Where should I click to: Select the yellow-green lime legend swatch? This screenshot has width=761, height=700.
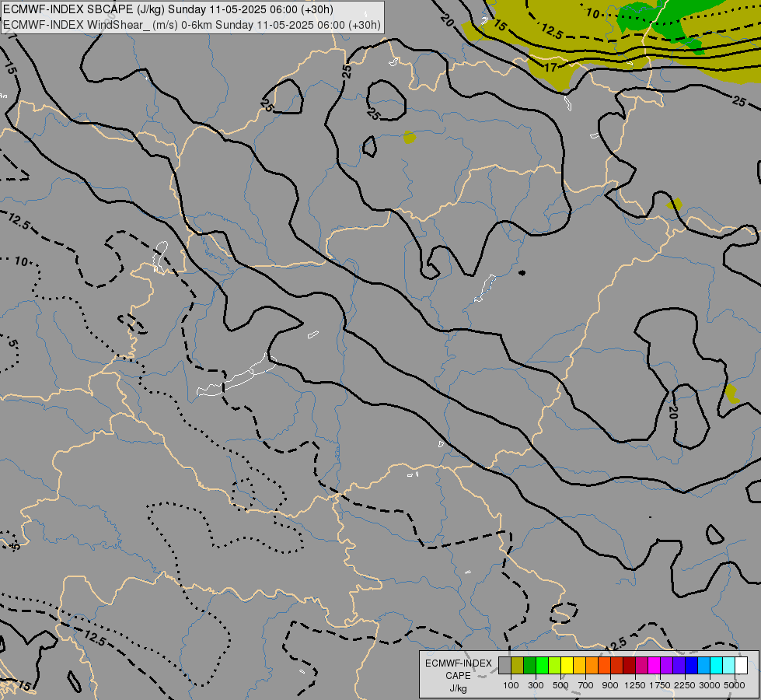[x=554, y=665]
